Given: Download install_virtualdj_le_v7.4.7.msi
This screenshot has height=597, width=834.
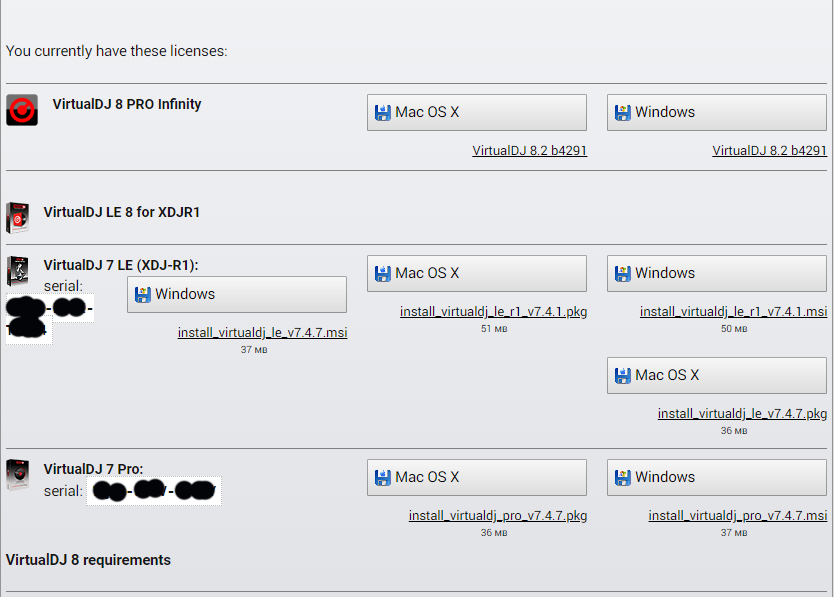Looking at the screenshot, I should click(x=262, y=333).
